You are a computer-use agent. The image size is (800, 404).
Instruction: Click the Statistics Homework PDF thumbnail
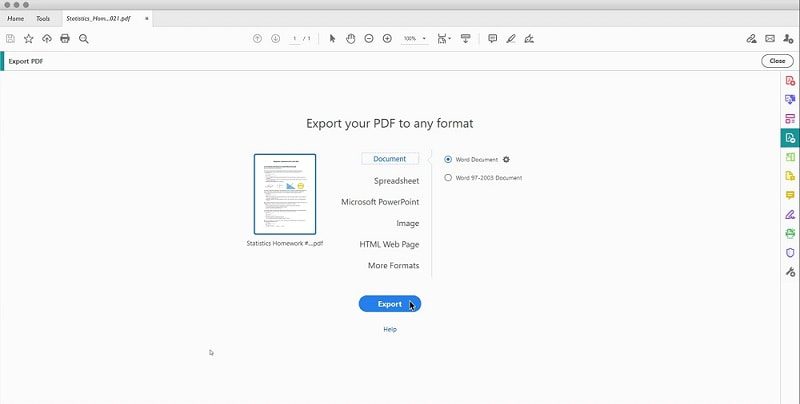tap(285, 194)
